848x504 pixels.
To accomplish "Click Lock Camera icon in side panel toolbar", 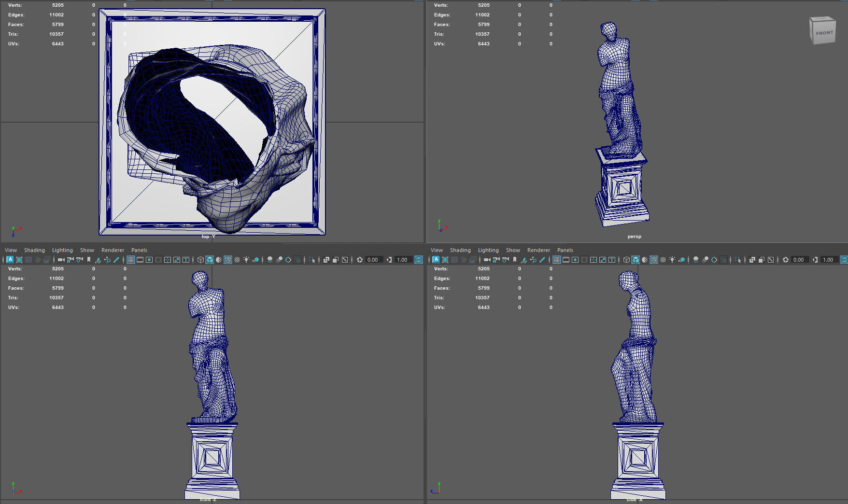I will 496,260.
